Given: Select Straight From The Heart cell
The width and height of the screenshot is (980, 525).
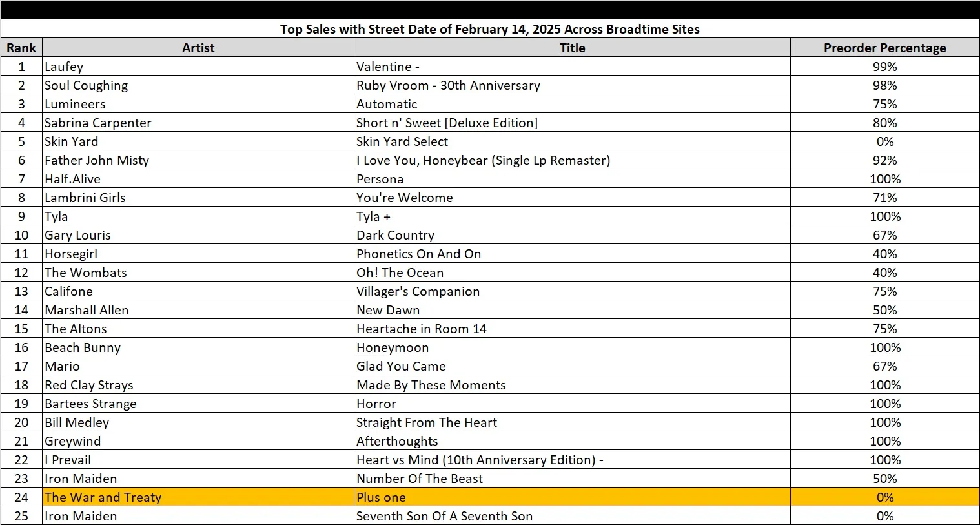Looking at the screenshot, I should (x=572, y=422).
